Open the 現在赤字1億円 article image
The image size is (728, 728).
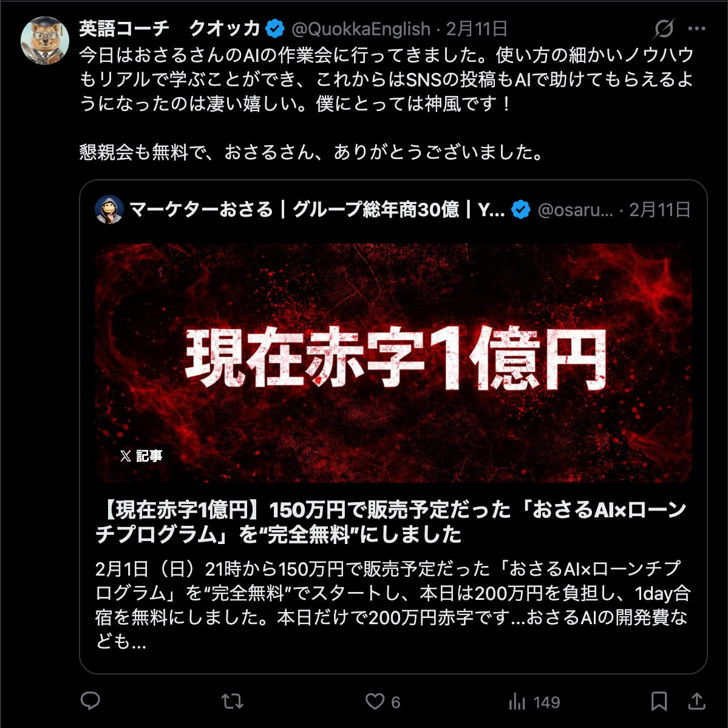393,362
